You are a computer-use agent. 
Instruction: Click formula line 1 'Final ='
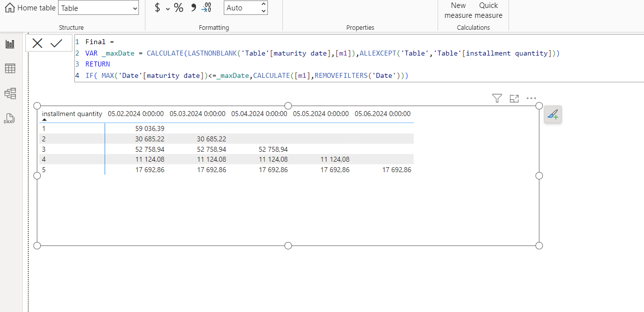[99, 42]
